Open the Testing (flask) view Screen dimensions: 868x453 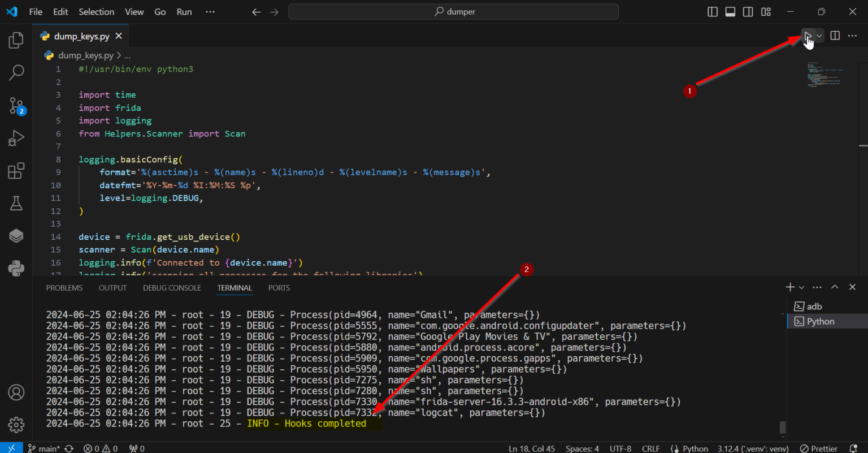coord(15,203)
